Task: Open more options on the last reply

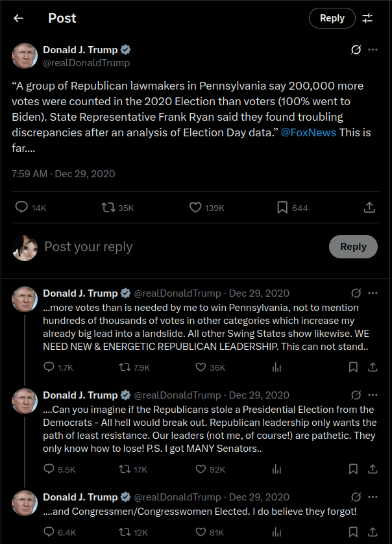Action: tap(373, 498)
